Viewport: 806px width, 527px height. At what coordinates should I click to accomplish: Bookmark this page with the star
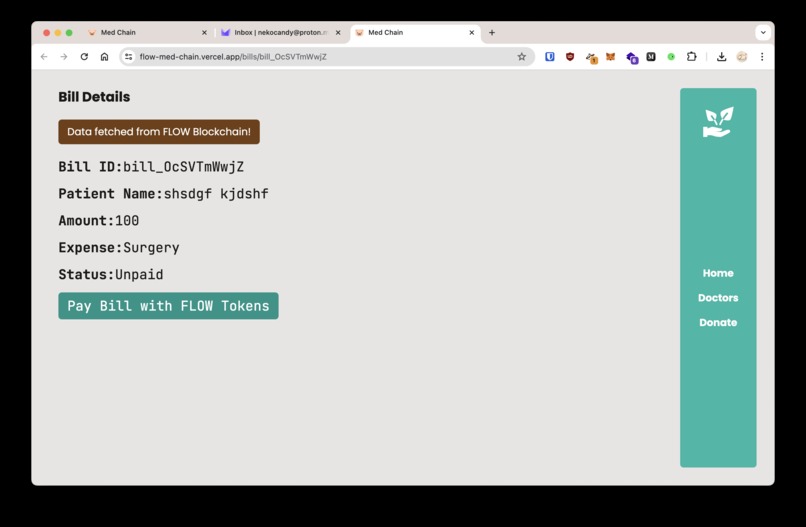(x=521, y=57)
